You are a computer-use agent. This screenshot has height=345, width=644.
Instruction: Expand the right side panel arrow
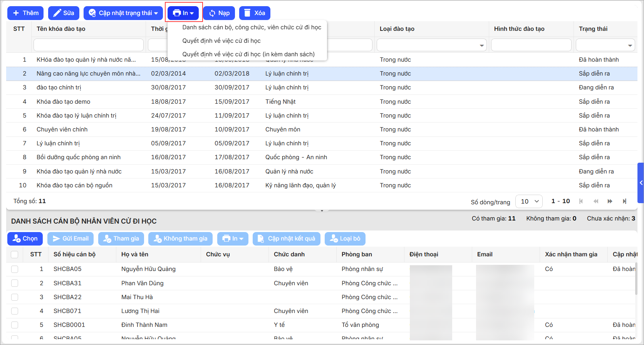[641, 183]
